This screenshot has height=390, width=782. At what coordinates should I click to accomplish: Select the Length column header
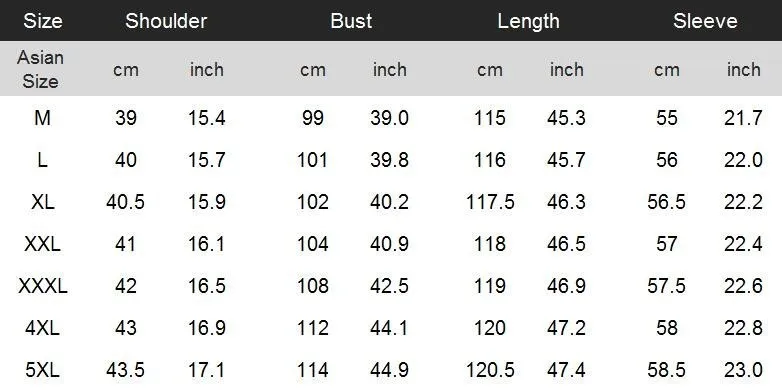(528, 21)
